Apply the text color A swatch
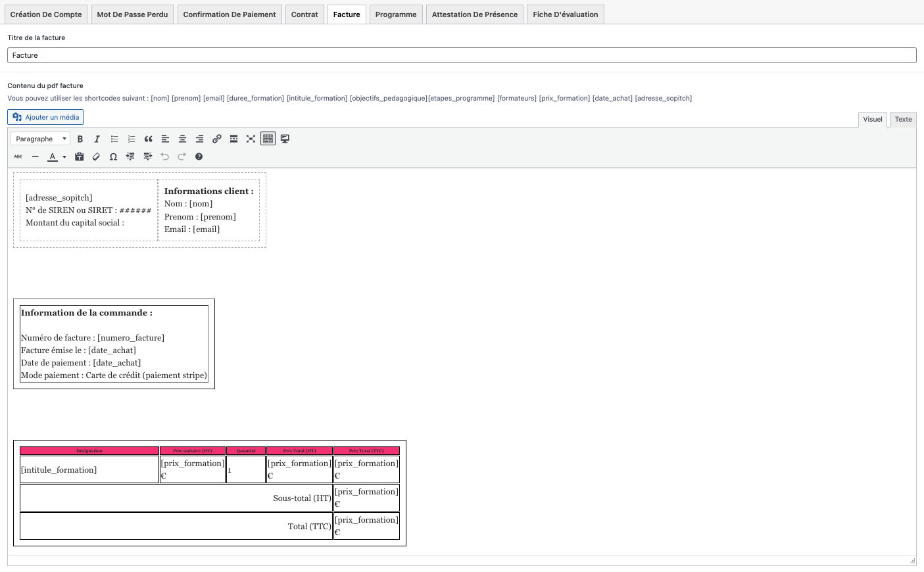Screen dimensions: 924x572 (53, 156)
